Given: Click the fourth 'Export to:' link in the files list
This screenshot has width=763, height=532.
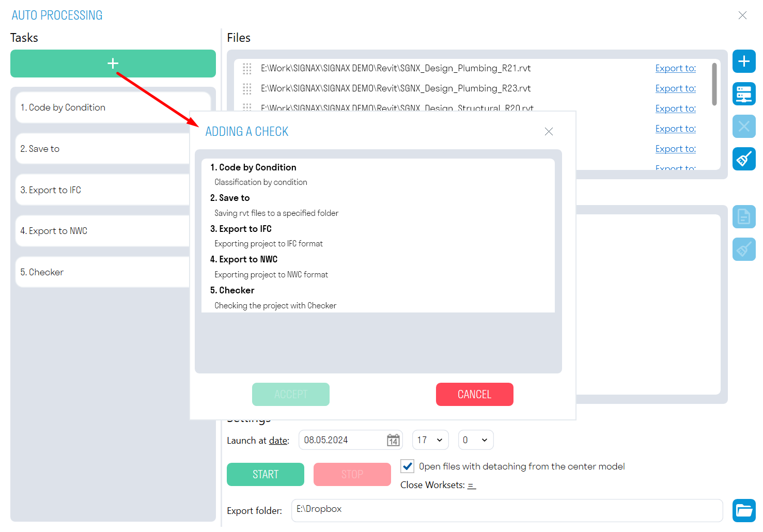Looking at the screenshot, I should click(x=675, y=129).
